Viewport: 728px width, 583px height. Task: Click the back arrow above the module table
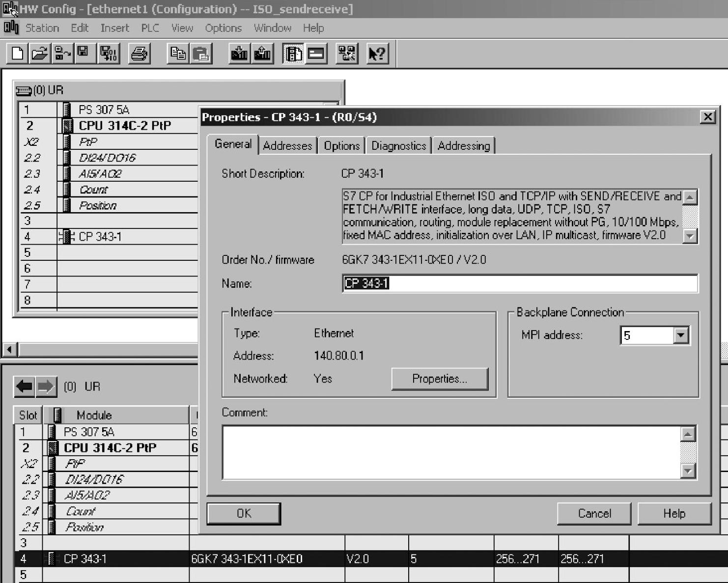pos(24,387)
